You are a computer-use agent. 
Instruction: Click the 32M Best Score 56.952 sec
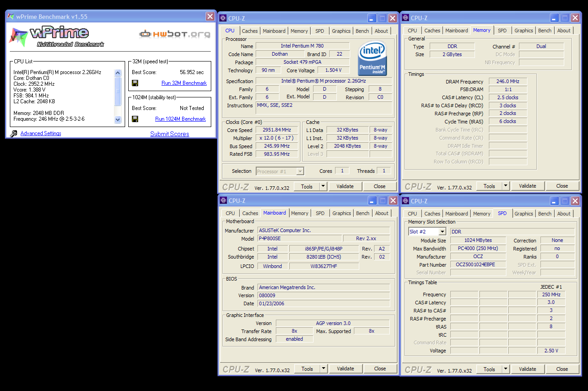(192, 72)
